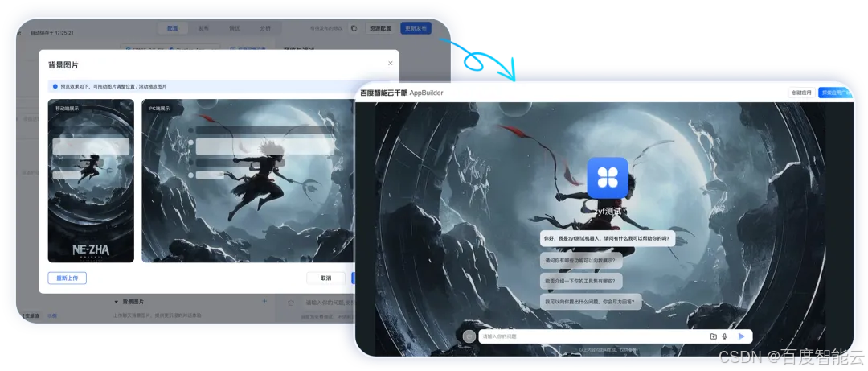Select the 移动端展示 preview thumbnail
This screenshot has width=868, height=371.
tap(91, 181)
